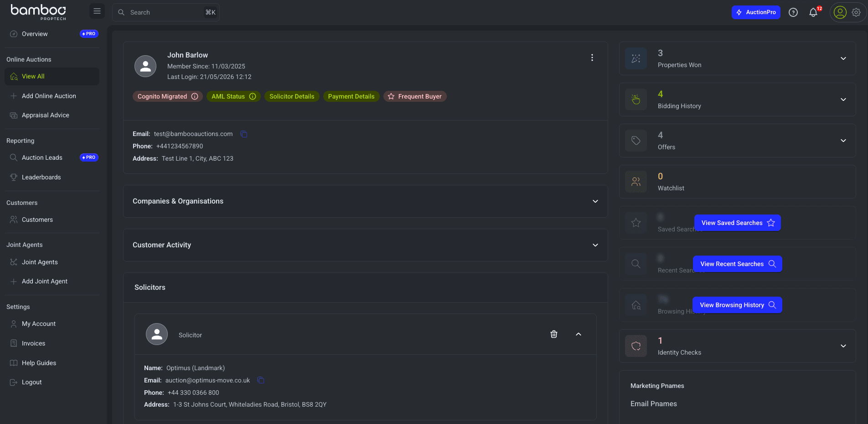Click the Cognito Migrated tag
Image resolution: width=868 pixels, height=424 pixels.
click(167, 96)
